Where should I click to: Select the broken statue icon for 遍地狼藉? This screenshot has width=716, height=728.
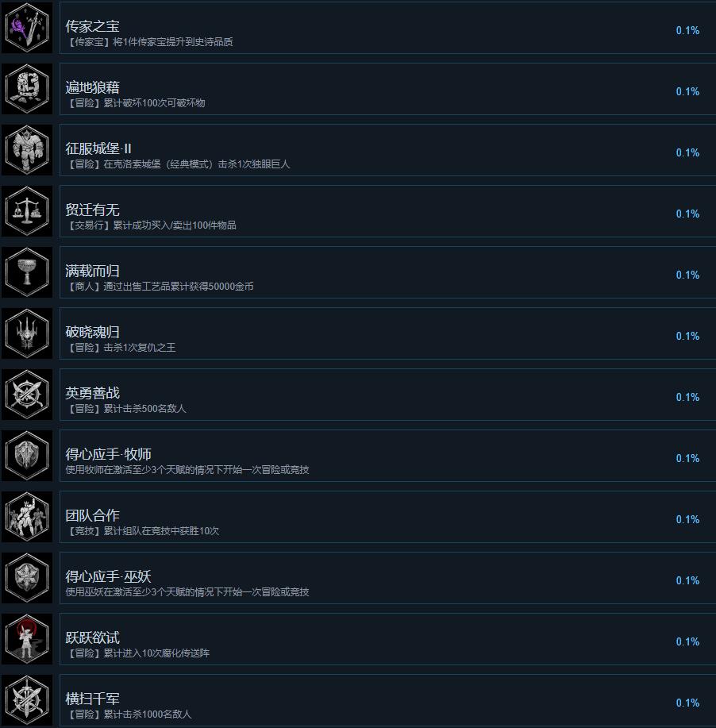pos(27,89)
